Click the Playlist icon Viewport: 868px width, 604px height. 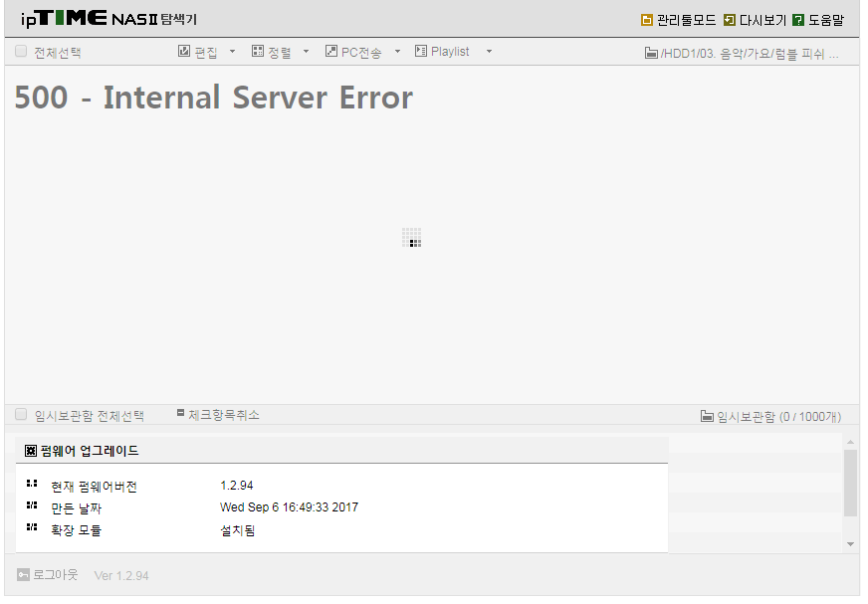pos(421,51)
